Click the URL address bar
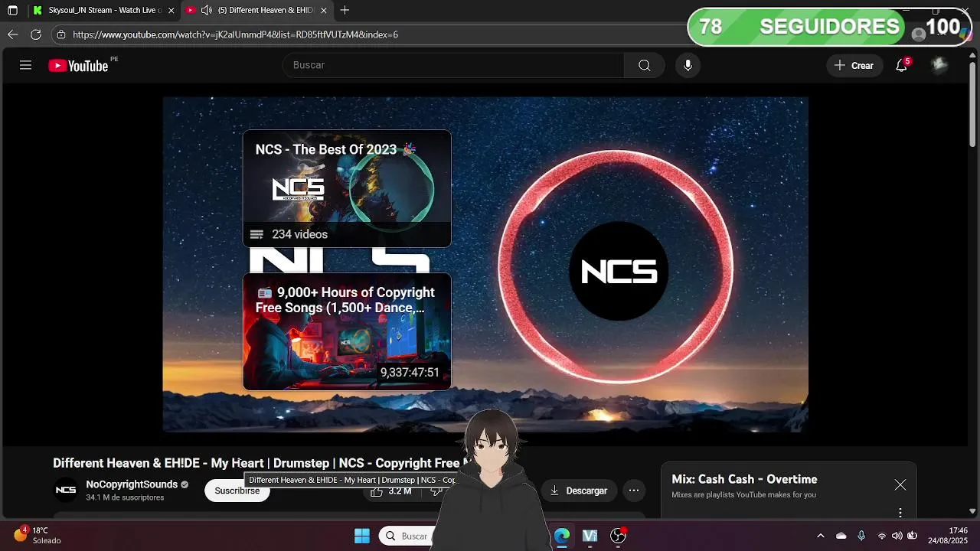This screenshot has width=980, height=551. (x=367, y=34)
